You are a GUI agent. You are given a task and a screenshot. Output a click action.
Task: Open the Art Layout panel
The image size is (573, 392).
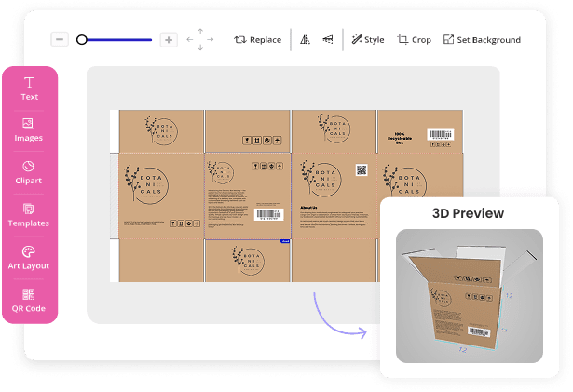(29, 258)
